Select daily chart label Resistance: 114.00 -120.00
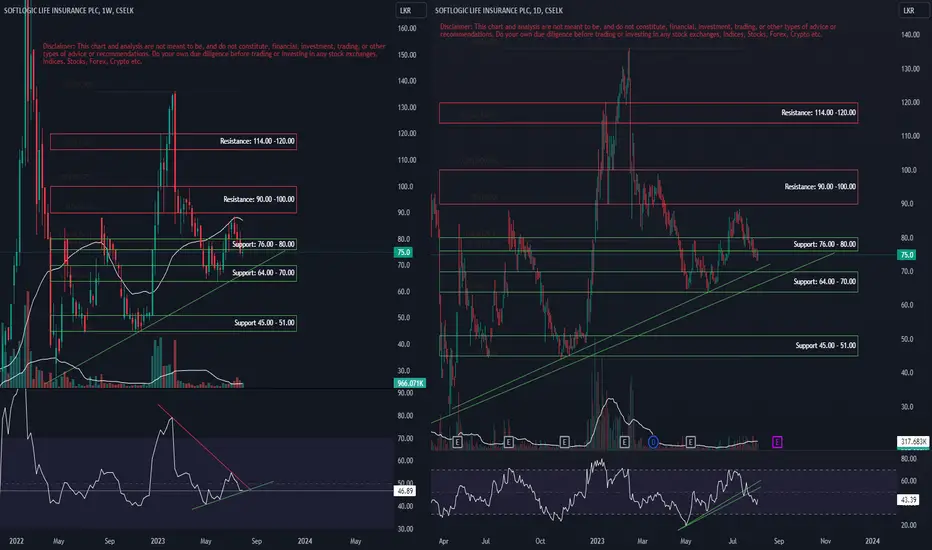 click(818, 112)
